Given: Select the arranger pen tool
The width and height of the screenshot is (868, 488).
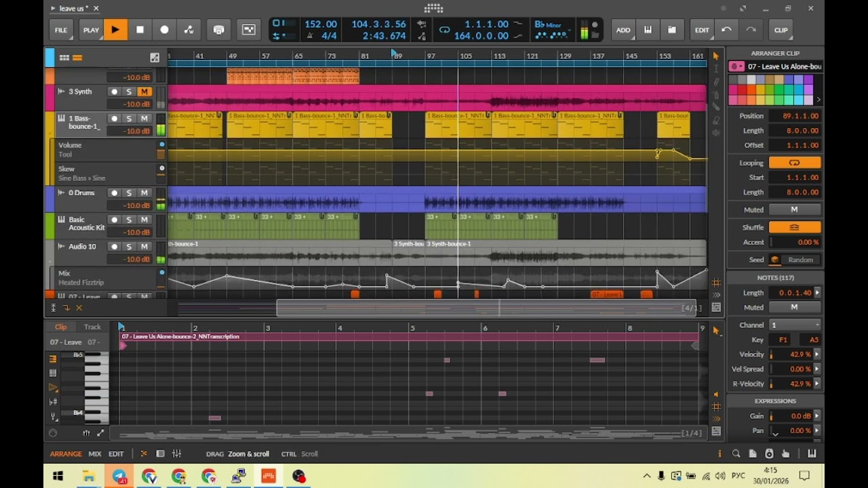Looking at the screenshot, I should [x=716, y=82].
